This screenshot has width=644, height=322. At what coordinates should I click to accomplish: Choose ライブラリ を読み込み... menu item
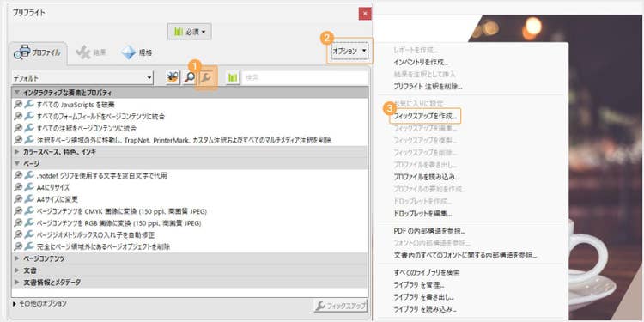[425, 309]
